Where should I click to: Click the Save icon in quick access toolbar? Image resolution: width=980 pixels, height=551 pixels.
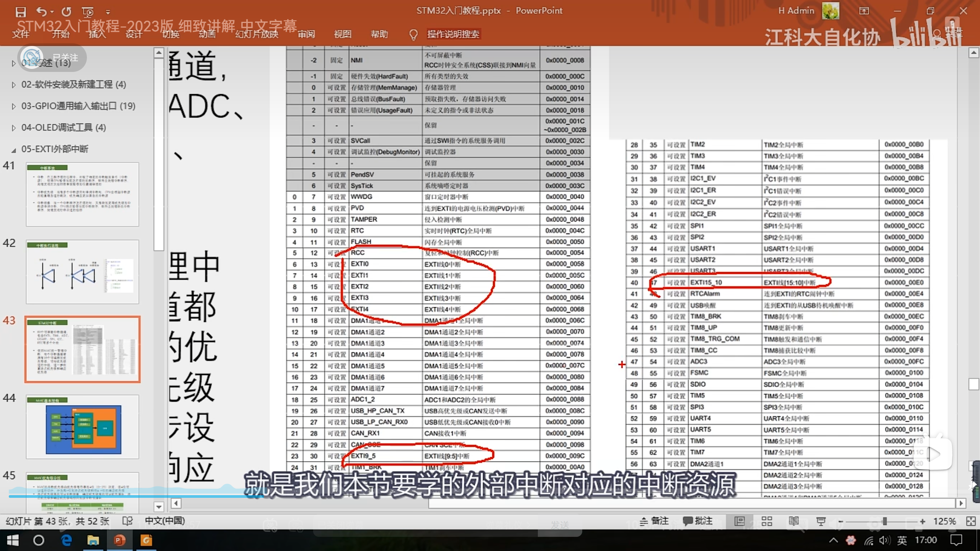pos(21,12)
